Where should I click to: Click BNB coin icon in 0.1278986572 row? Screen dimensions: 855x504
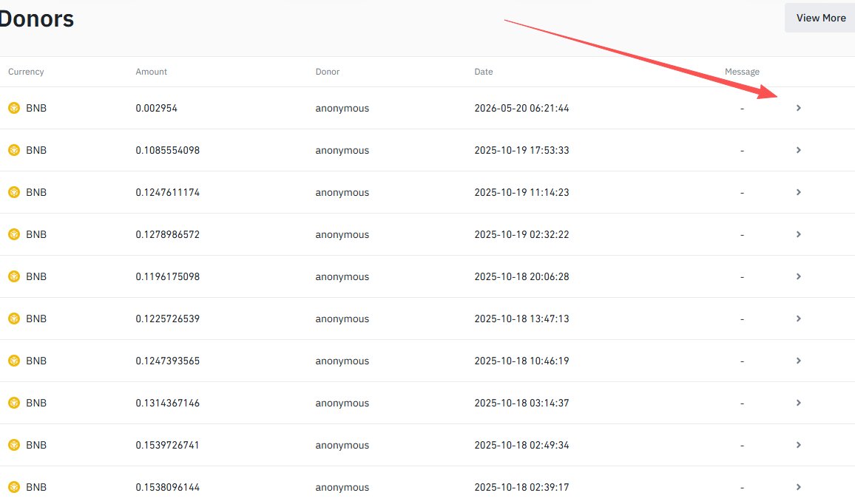14,234
